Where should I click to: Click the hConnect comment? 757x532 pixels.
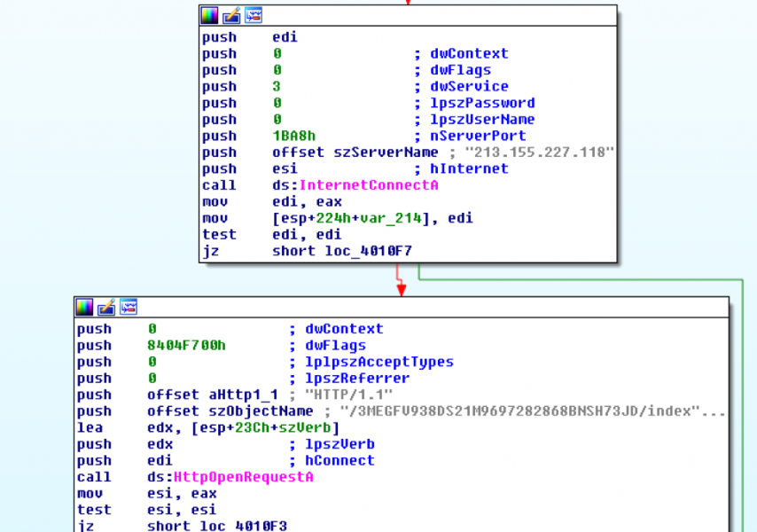339,460
